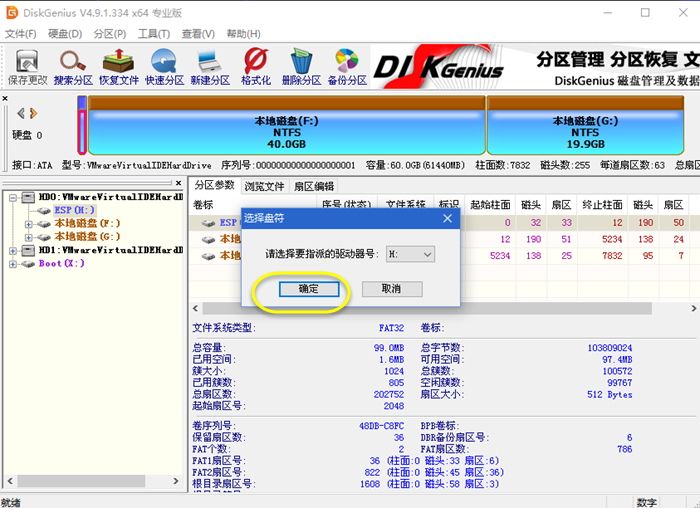The image size is (700, 508).
Task: Open the 搜索分区 search partition tool
Action: 73,67
